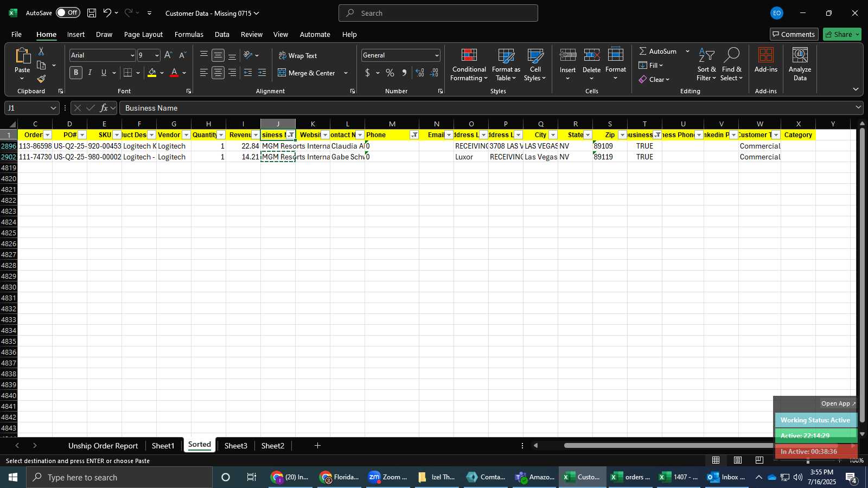Click the Format Painter brush icon
Screen dimensions: 868x488
[41, 79]
